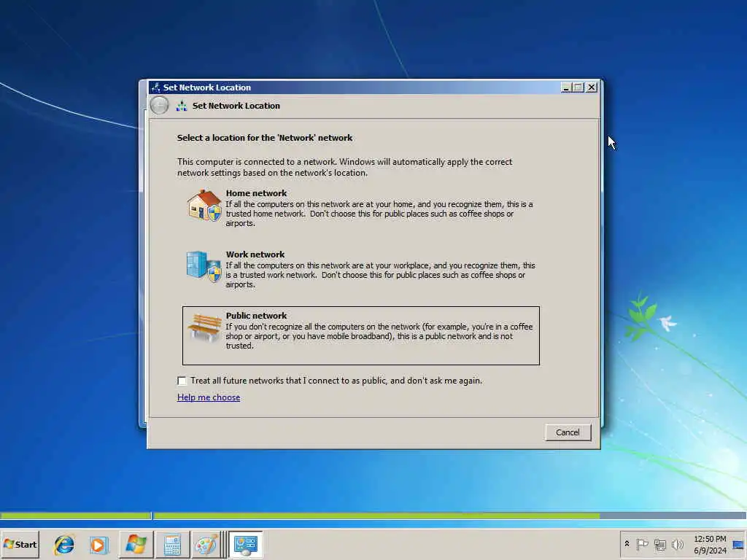Viewport: 747px width, 560px height.
Task: Click the network tray icon
Action: (659, 544)
